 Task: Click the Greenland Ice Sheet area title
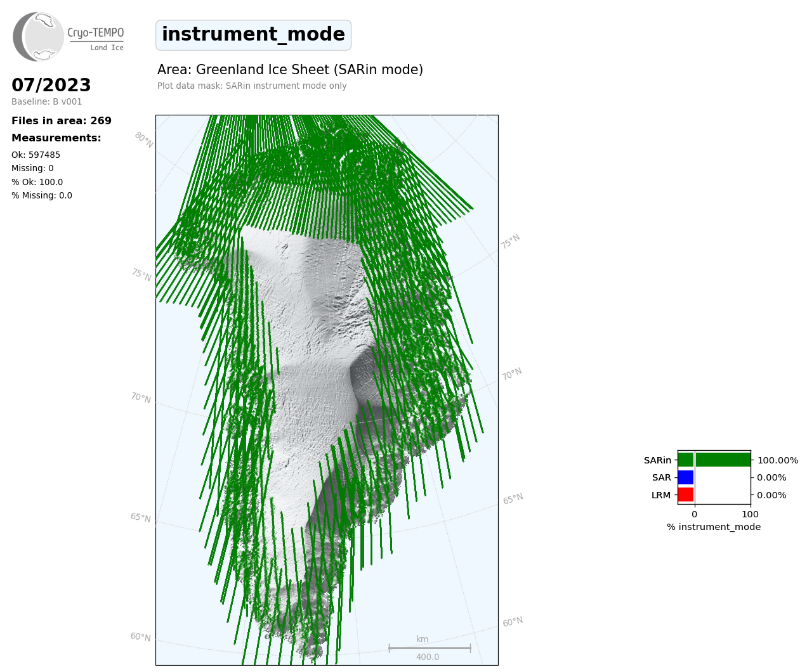pos(290,70)
